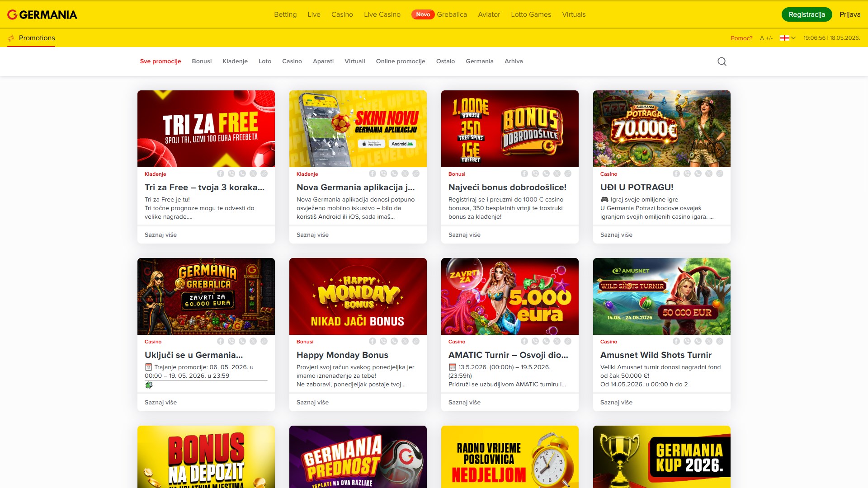The image size is (868, 488).
Task: Select the Germania filter tab
Action: (480, 61)
